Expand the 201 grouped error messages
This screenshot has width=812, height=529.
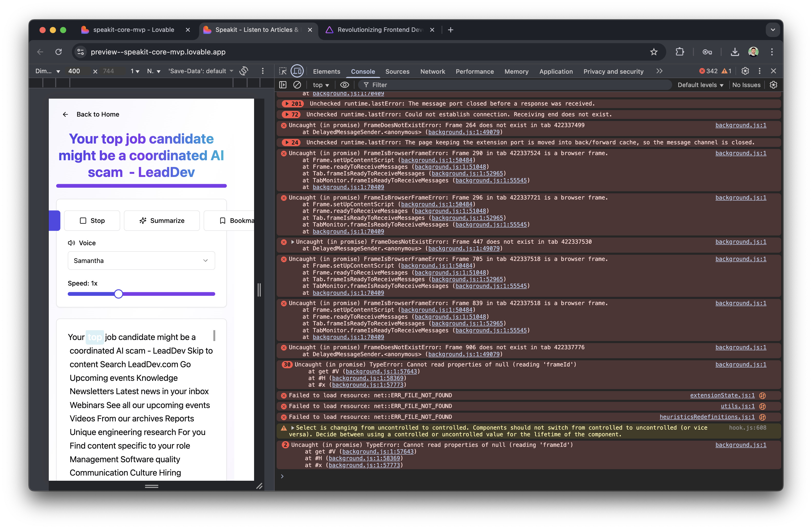tap(287, 104)
